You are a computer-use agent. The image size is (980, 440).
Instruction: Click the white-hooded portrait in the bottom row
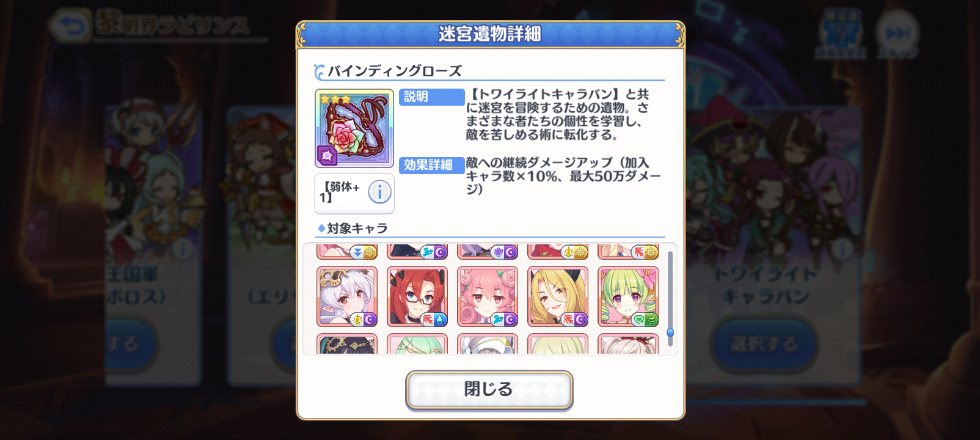(488, 344)
